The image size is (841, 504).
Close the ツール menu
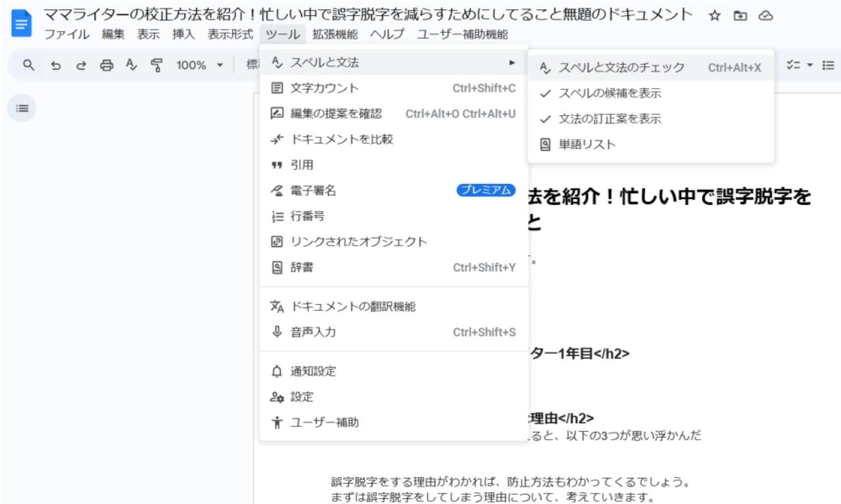(283, 34)
